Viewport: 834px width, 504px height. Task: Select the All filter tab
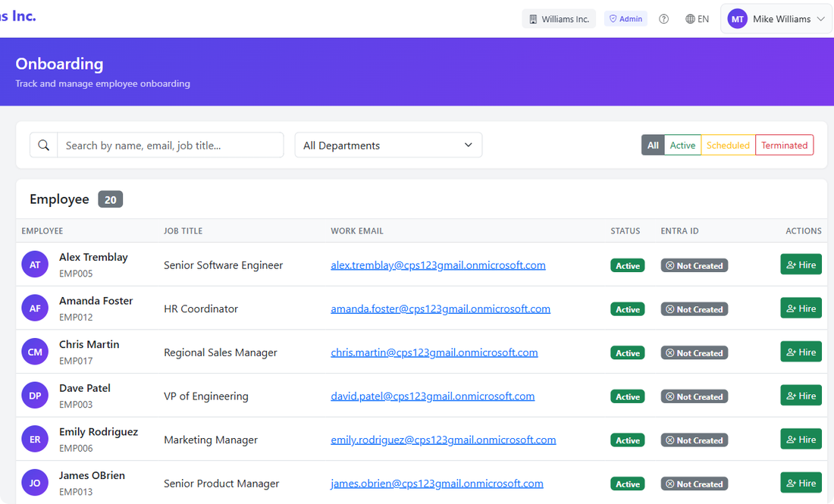point(653,145)
